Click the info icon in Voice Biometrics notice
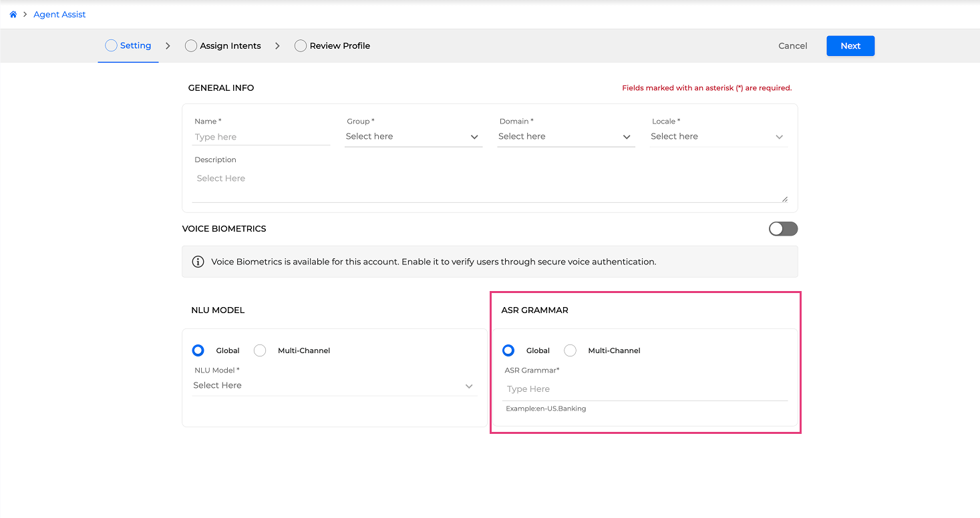This screenshot has width=980, height=518. tap(198, 262)
